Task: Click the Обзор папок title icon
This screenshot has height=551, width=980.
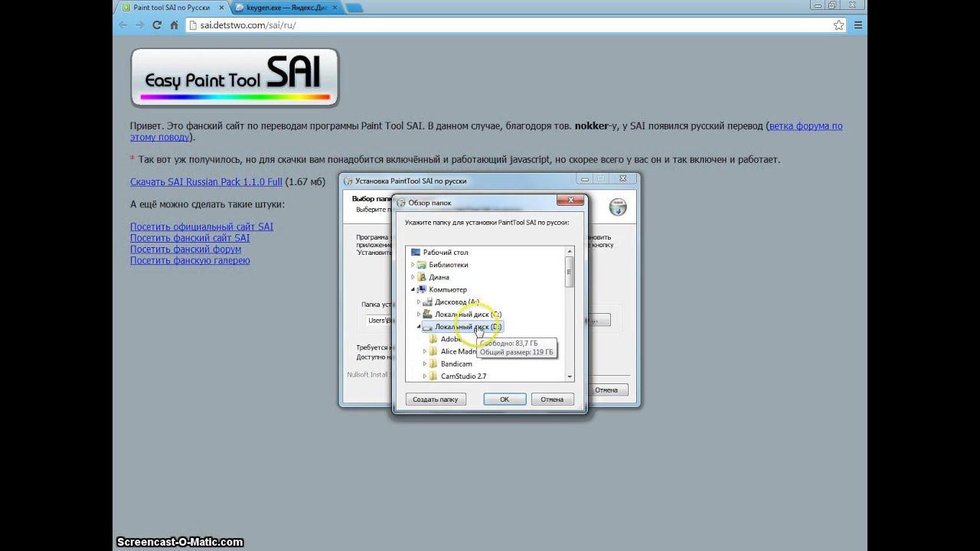Action: 401,203
